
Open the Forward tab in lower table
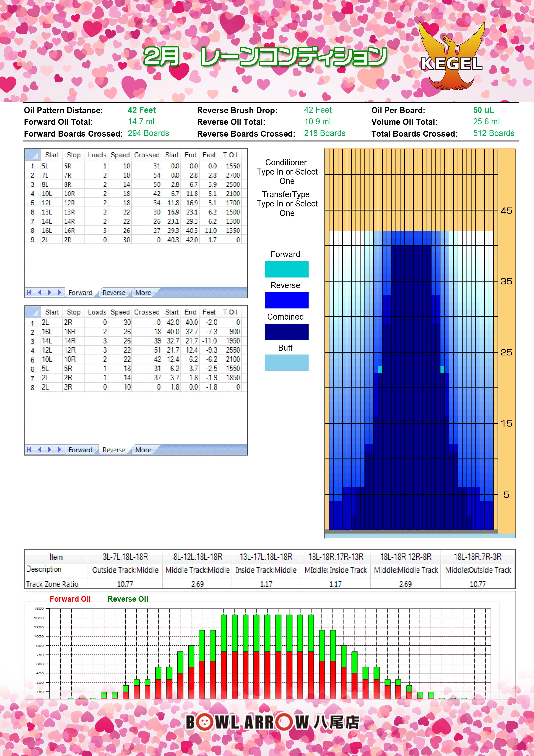(80, 450)
